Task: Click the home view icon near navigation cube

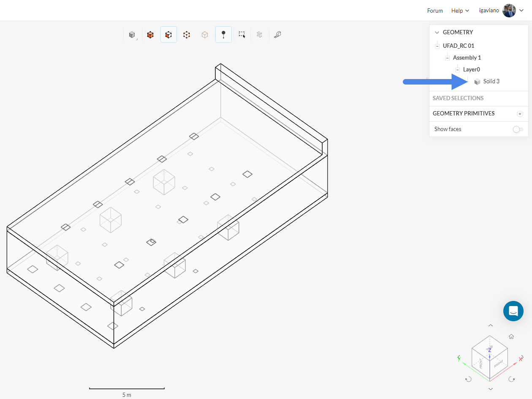Action: (511, 336)
